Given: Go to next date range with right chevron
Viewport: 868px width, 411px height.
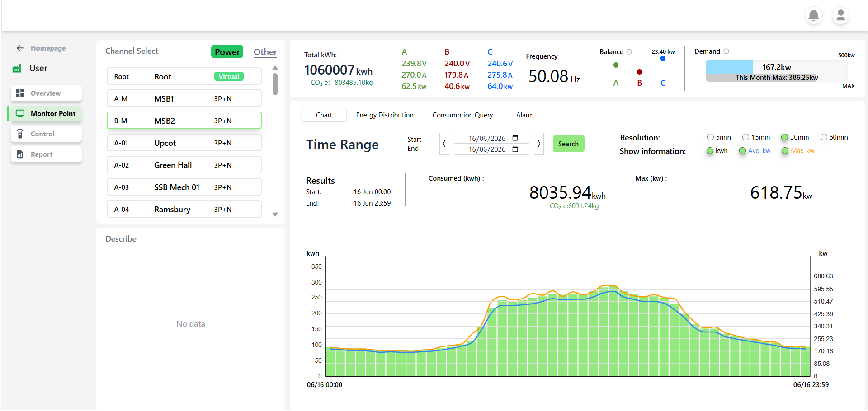Looking at the screenshot, I should (x=539, y=144).
